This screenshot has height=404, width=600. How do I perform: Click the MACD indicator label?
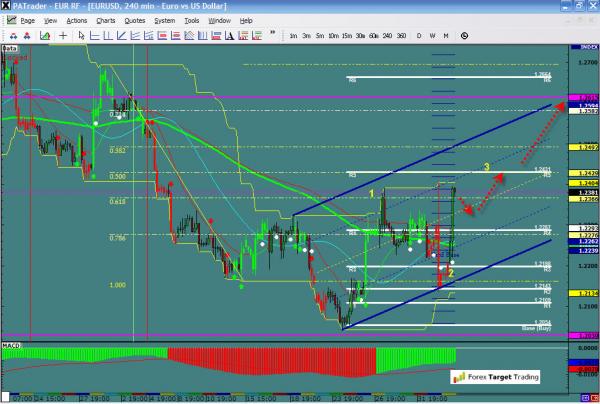click(x=11, y=345)
